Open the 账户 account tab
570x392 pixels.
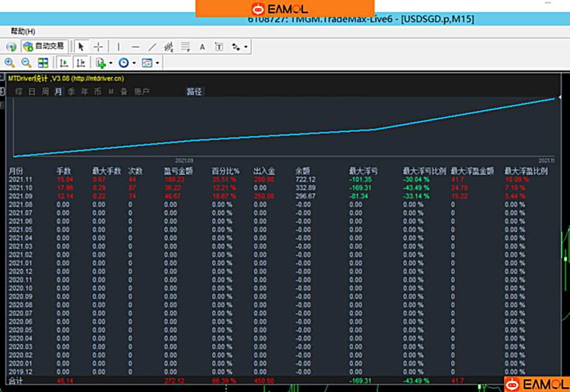142,91
